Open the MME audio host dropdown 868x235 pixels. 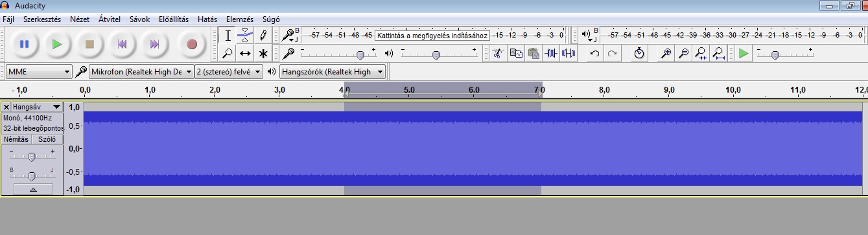[x=39, y=72]
